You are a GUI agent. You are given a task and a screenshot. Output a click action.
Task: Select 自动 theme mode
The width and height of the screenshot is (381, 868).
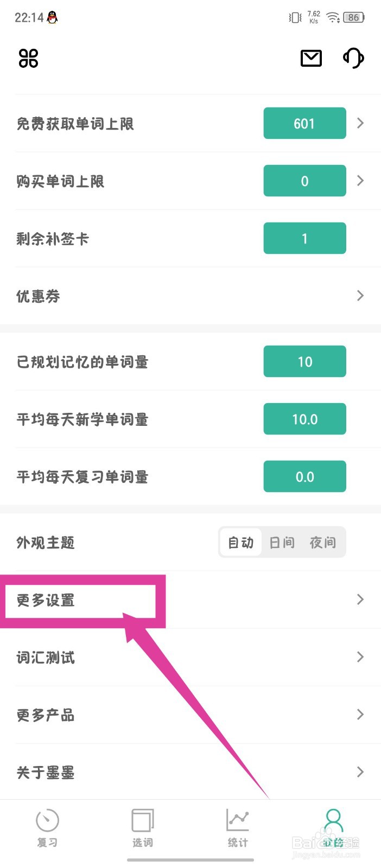pos(240,542)
